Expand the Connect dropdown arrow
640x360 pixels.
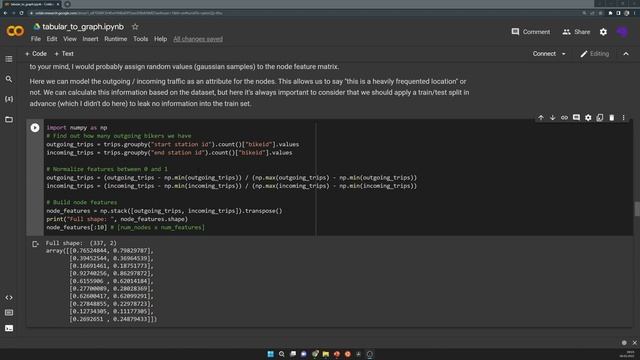tap(564, 54)
